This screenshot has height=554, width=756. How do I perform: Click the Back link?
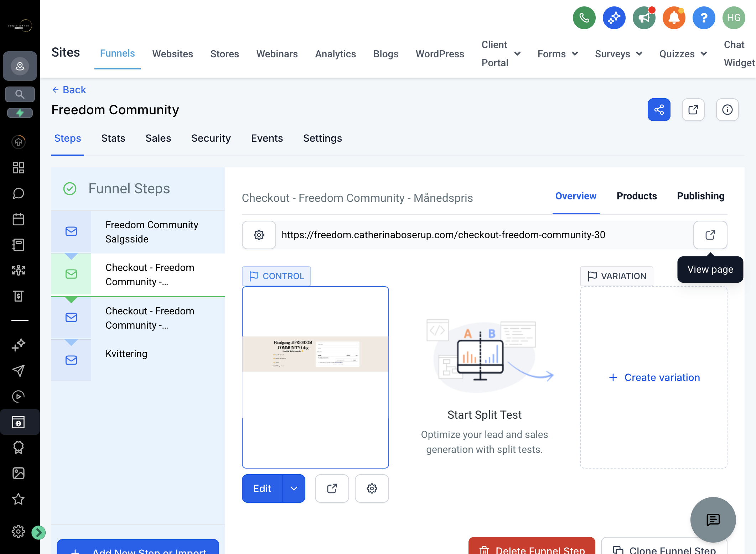(x=69, y=90)
